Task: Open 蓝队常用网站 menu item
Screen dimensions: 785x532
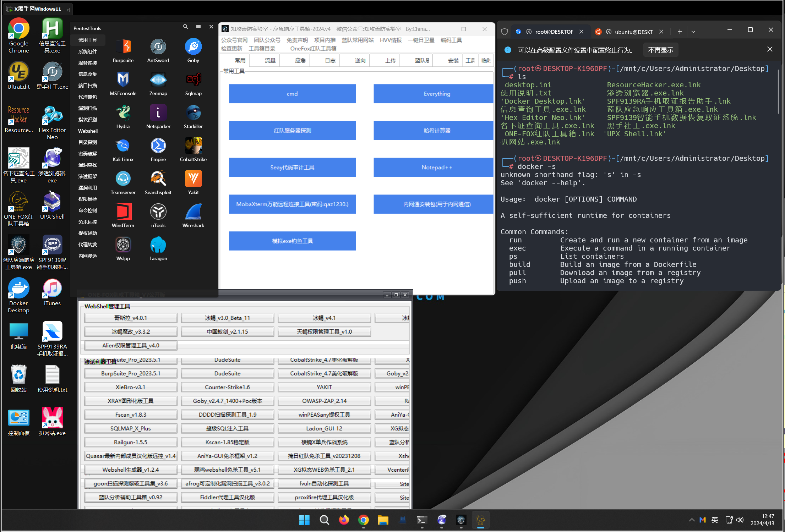Action: (x=358, y=40)
